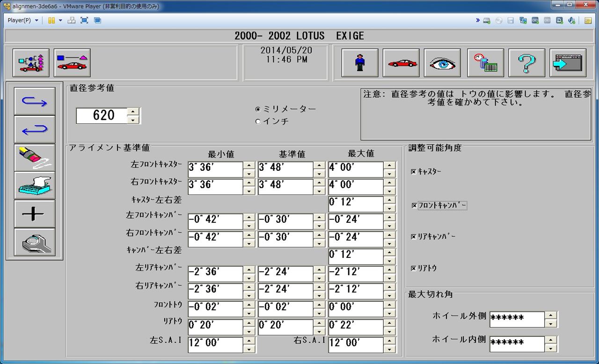Increase 右S.A.I value
Image resolution: width=599 pixels, height=364 pixels.
click(389, 340)
